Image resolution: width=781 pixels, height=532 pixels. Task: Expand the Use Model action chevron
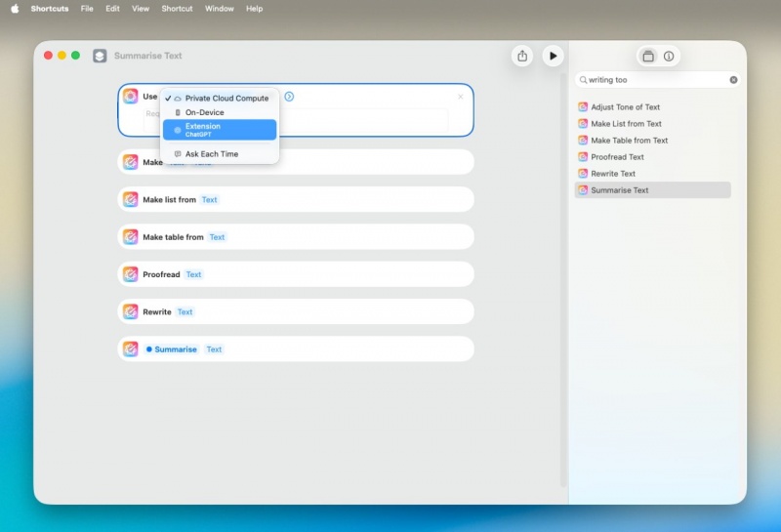point(289,96)
